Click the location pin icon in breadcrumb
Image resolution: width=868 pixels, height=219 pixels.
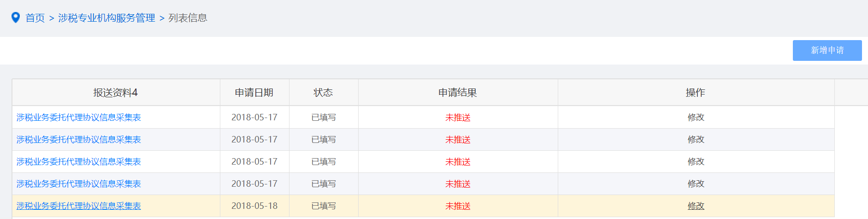pos(16,18)
